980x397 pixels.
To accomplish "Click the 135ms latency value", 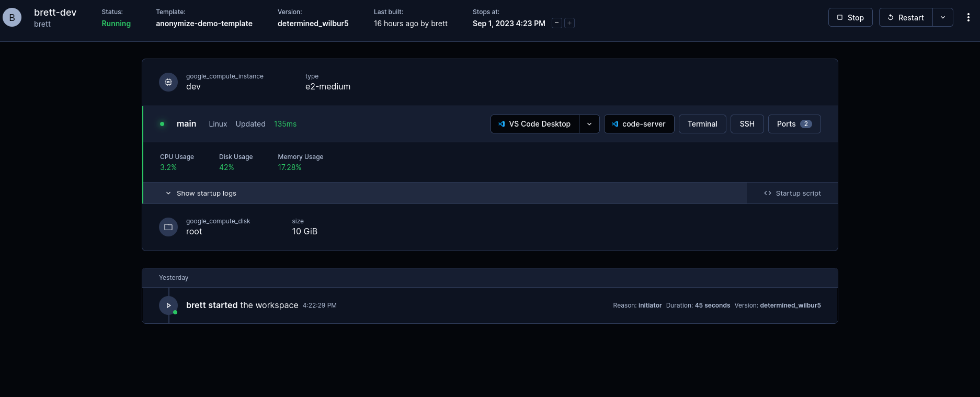I will click(x=285, y=124).
